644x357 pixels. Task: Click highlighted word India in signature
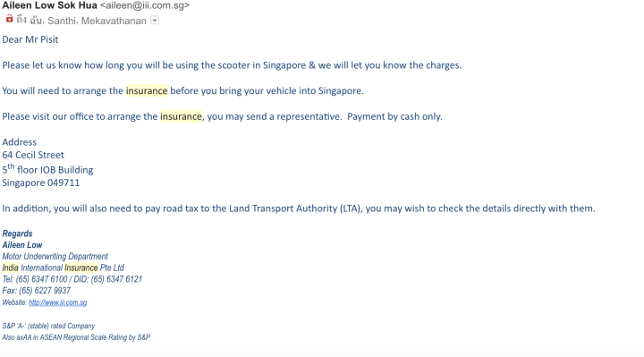point(10,268)
